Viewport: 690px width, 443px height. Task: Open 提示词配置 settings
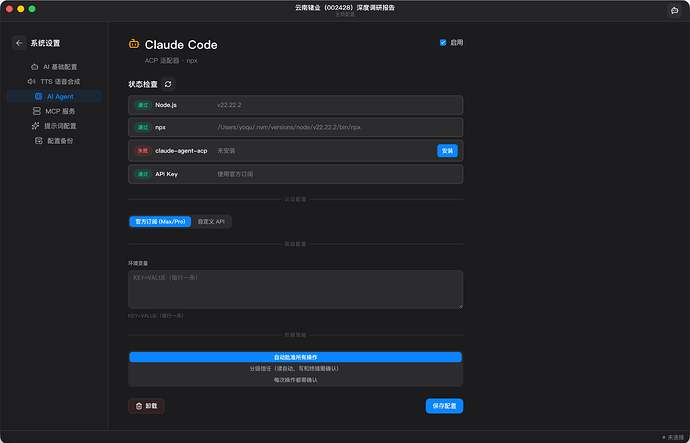coord(54,126)
